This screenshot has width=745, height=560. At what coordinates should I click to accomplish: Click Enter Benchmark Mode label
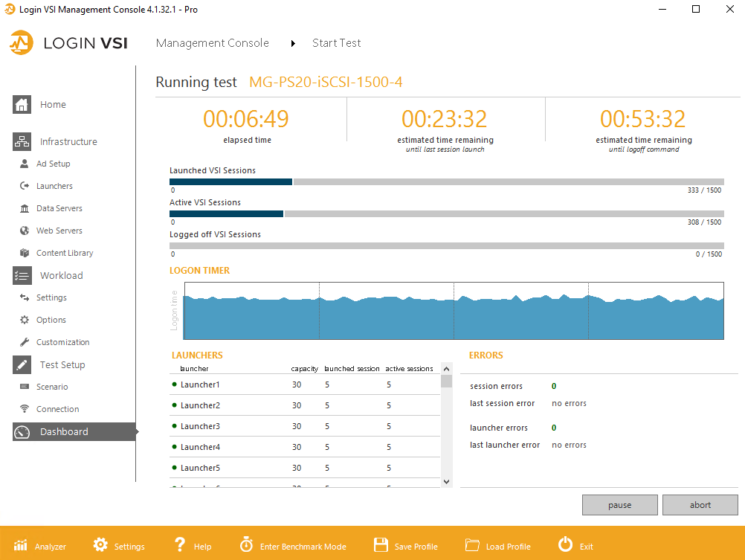[x=303, y=547]
